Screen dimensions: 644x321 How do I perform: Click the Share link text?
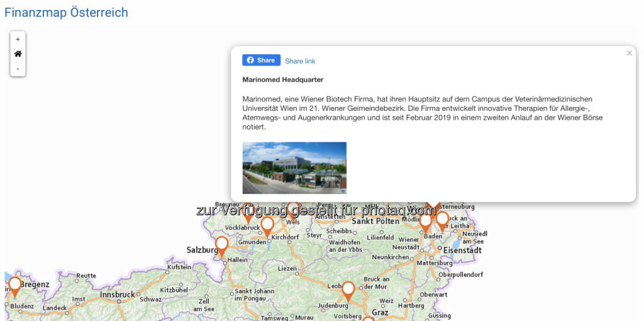300,61
